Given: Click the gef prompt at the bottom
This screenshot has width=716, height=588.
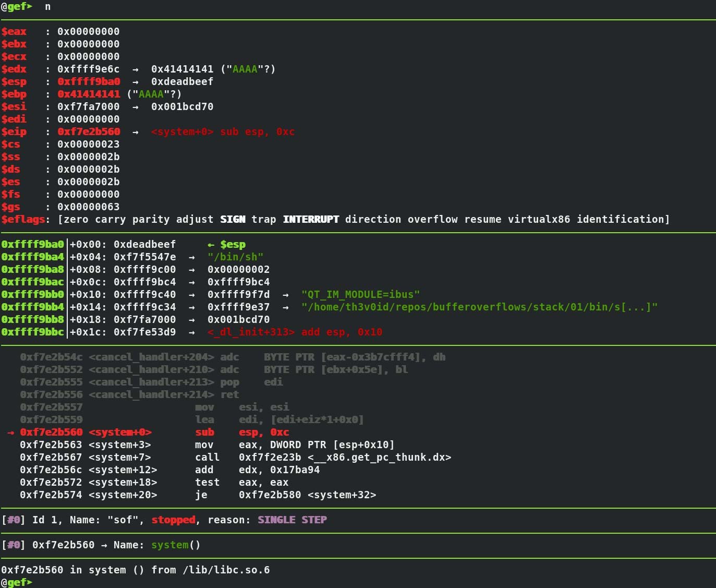Looking at the screenshot, I should 16,582.
